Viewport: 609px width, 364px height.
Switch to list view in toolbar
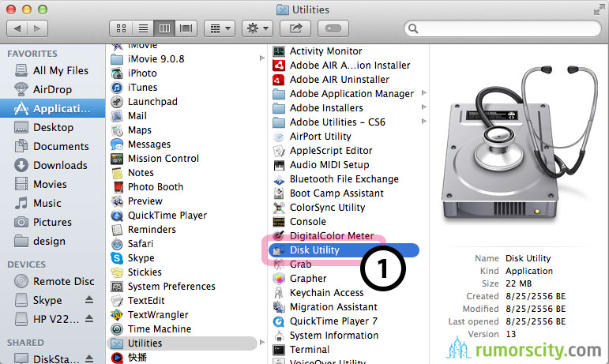[143, 28]
